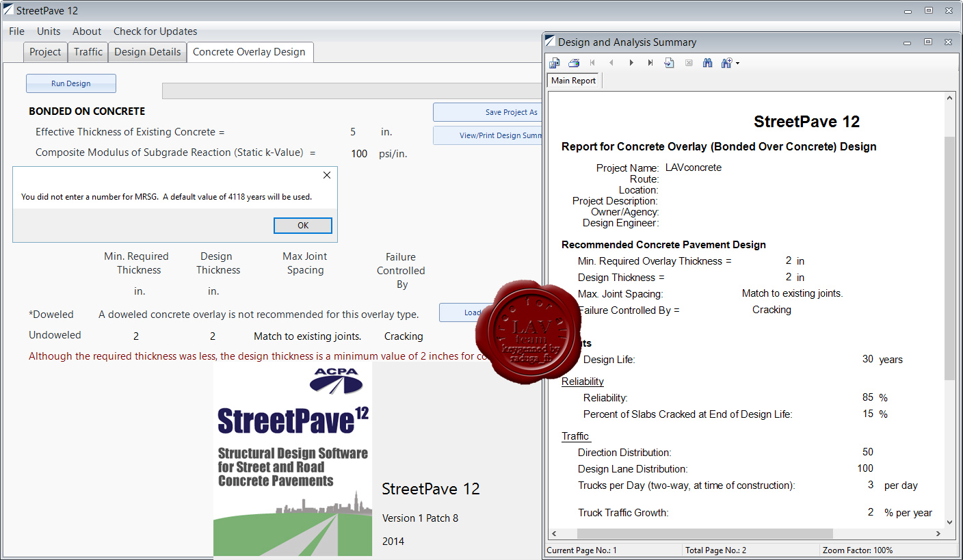
Task: Open the File menu
Action: point(16,31)
